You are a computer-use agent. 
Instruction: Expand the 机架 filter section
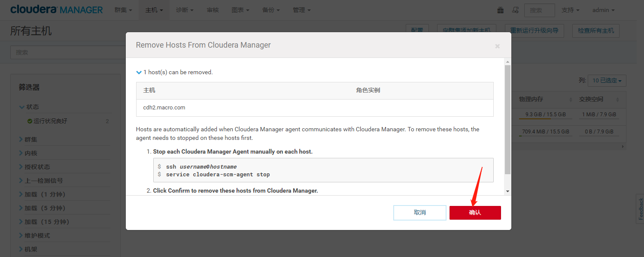28,249
